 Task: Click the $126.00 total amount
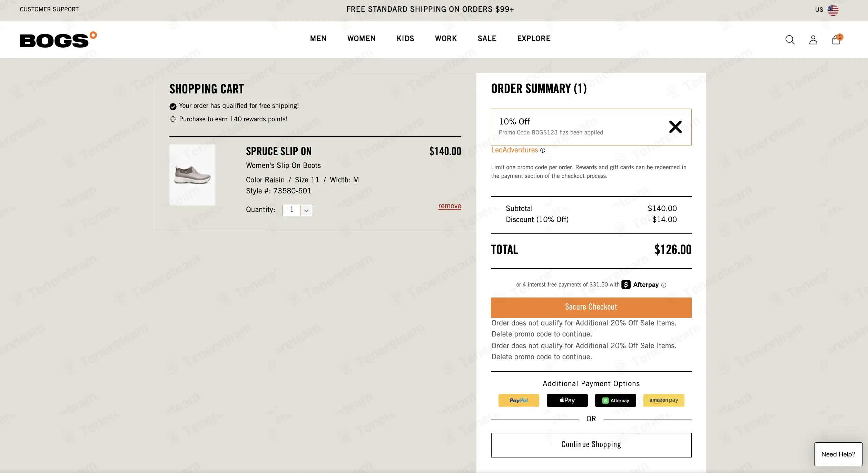[x=673, y=250]
